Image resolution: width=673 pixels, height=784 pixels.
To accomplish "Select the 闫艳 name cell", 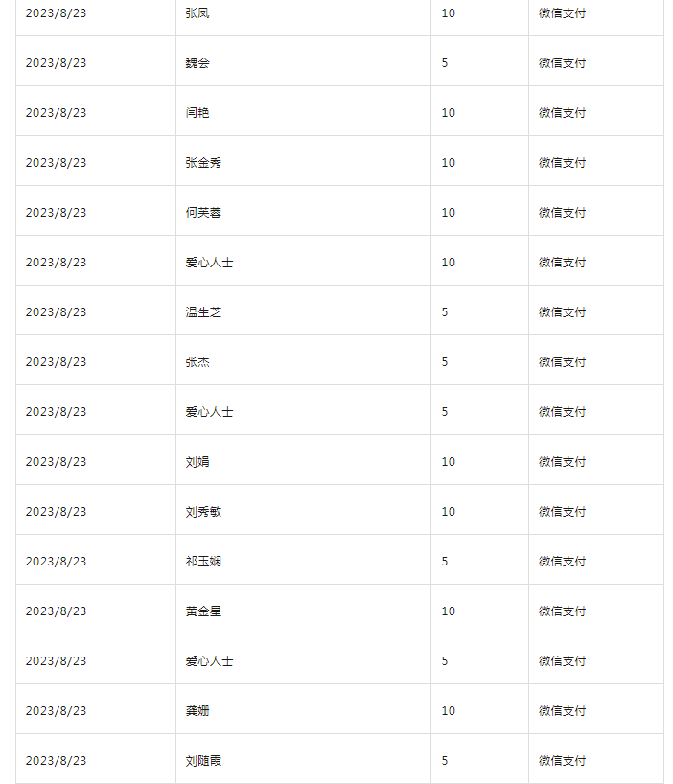I will 197,113.
